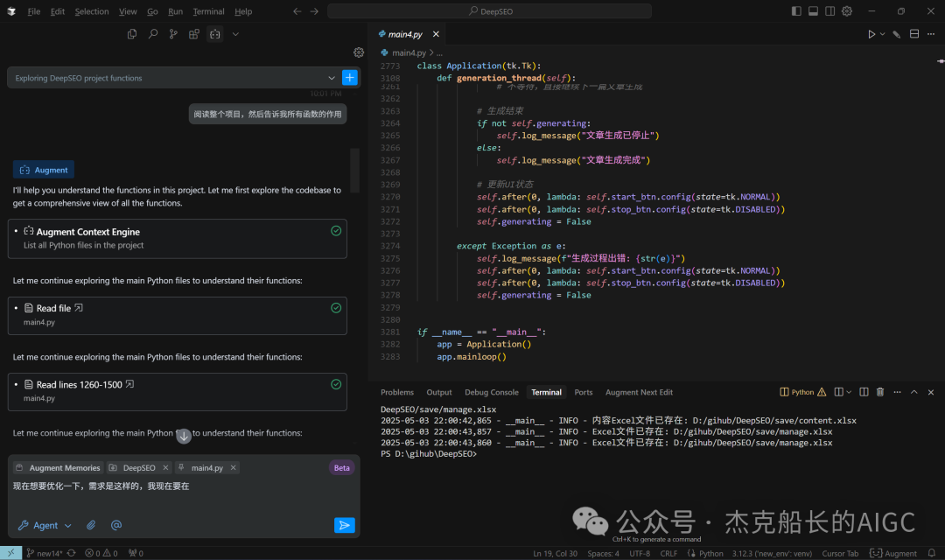Image resolution: width=945 pixels, height=560 pixels.
Task: Open the Extensions view icon
Action: [x=194, y=34]
